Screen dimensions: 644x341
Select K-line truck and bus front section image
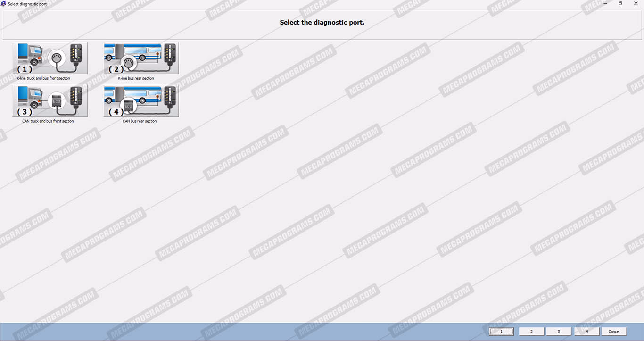[x=50, y=58]
